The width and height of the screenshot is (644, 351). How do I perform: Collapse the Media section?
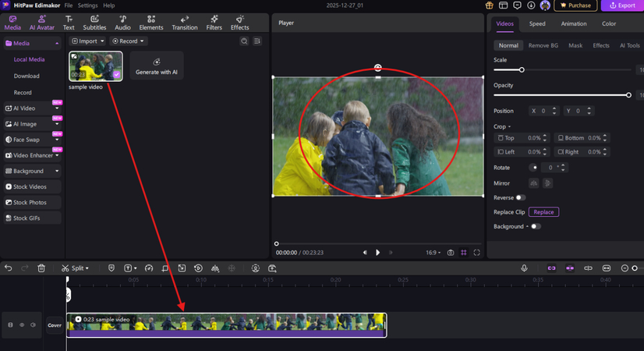(57, 43)
